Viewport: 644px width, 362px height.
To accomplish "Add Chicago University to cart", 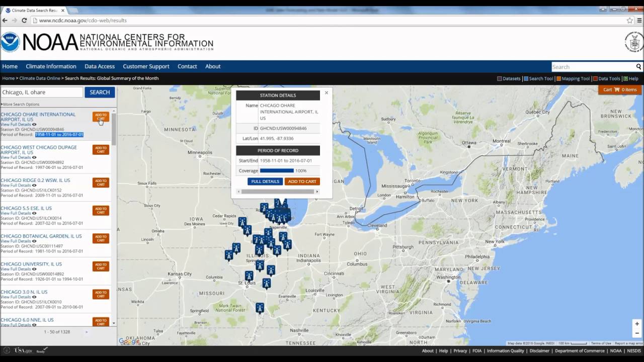I will 101,266.
